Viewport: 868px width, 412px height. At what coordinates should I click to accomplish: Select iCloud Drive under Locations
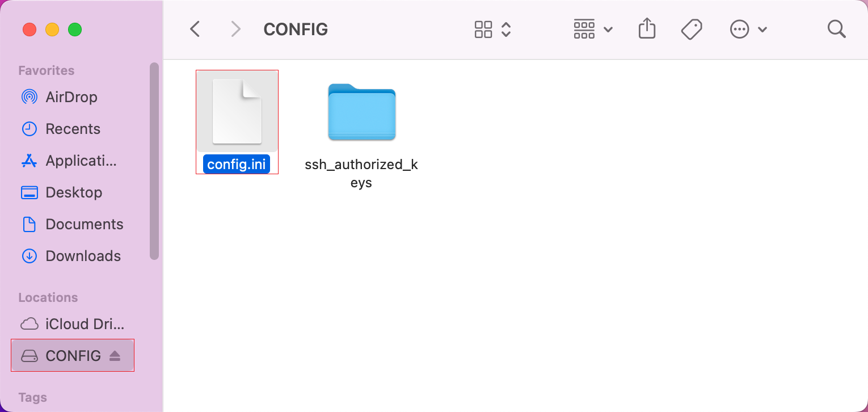click(x=85, y=324)
